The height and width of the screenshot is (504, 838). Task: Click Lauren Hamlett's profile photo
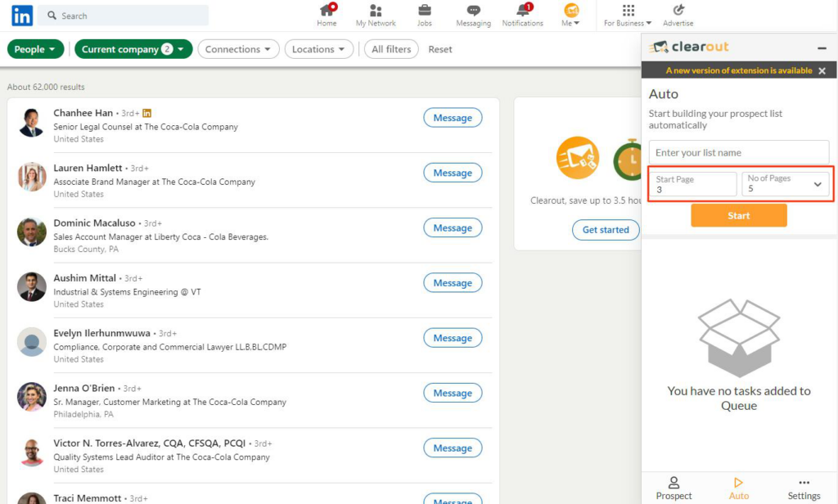32,177
